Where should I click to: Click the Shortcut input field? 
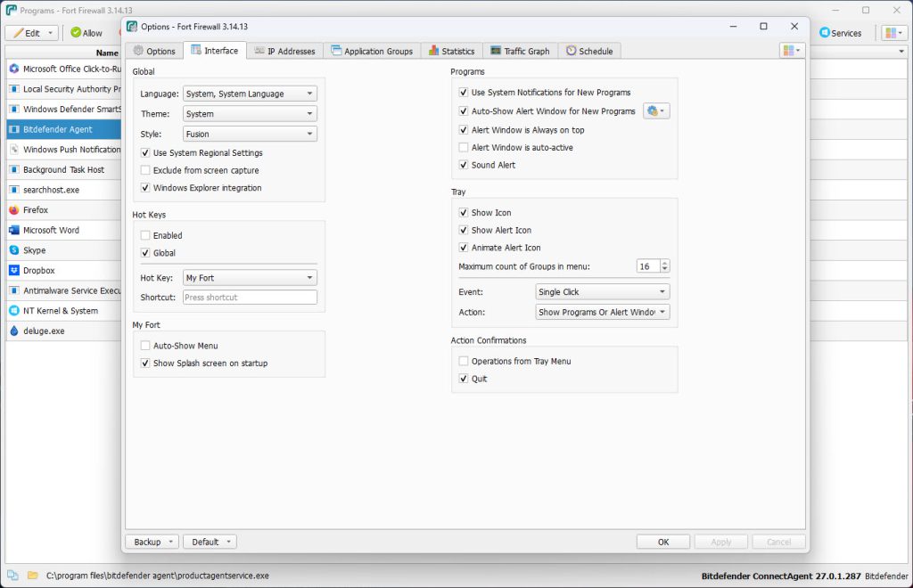(250, 298)
